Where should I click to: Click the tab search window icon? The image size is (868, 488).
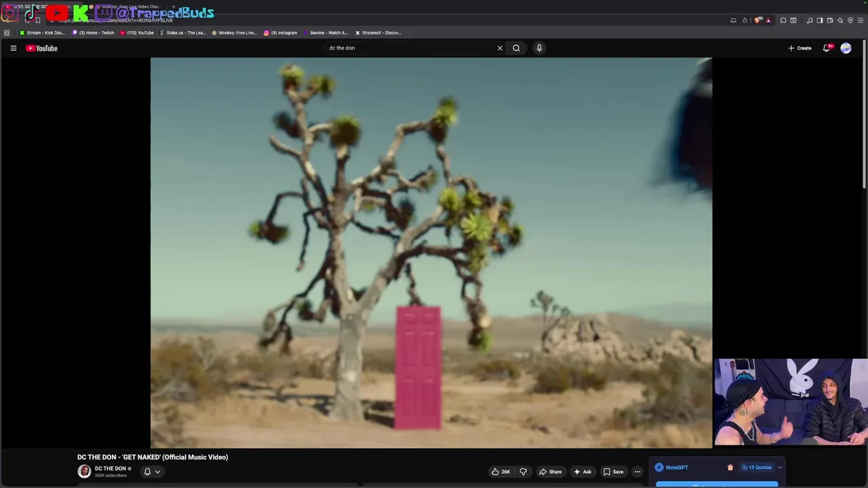pyautogui.click(x=793, y=20)
